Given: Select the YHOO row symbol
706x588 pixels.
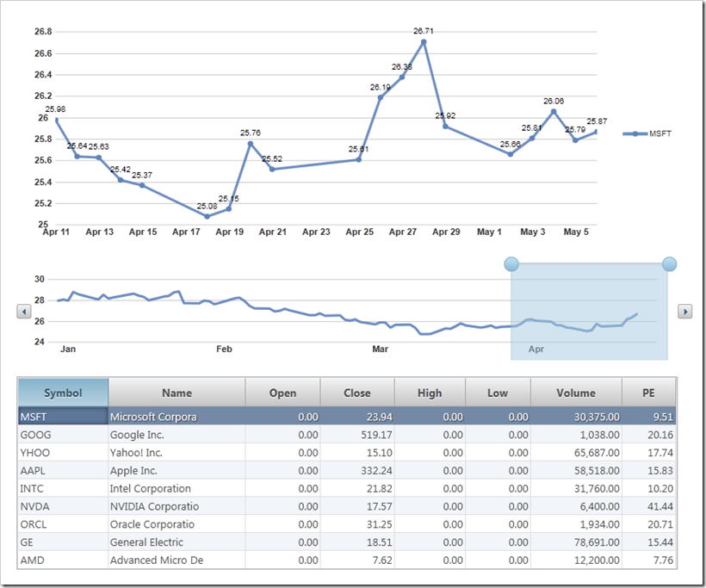Looking at the screenshot, I should pyautogui.click(x=63, y=453).
